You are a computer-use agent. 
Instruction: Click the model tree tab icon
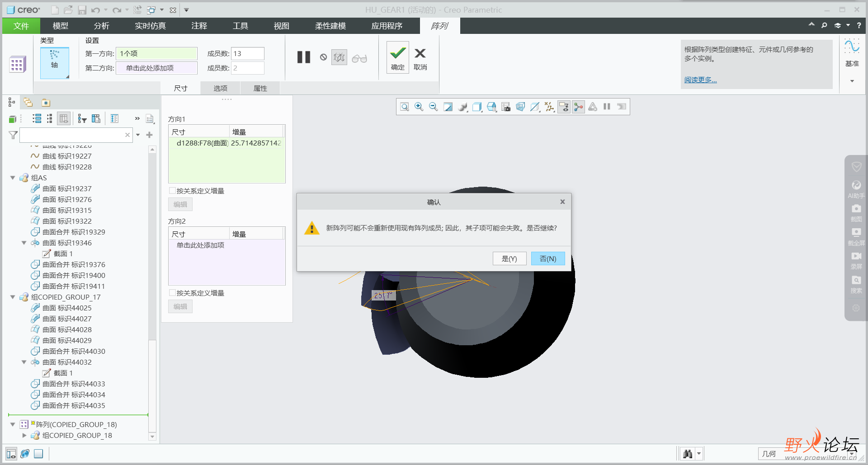(12, 103)
